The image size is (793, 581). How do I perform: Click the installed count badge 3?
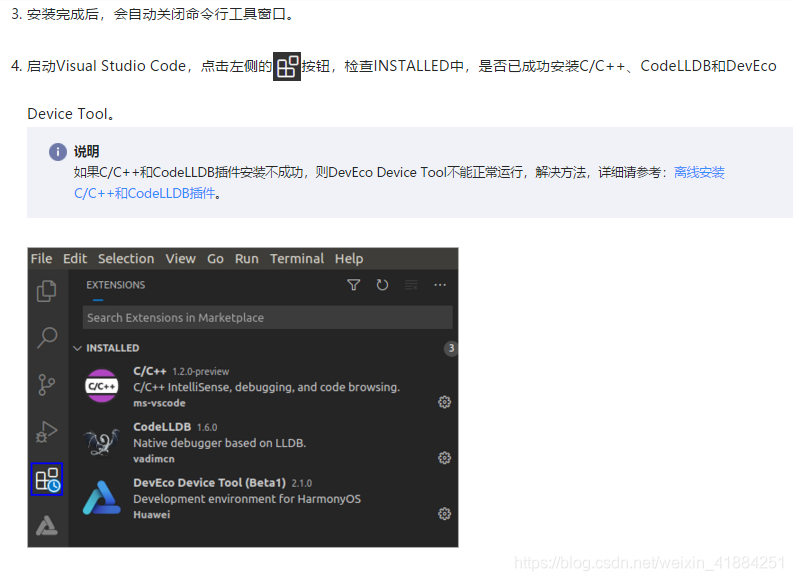tap(451, 348)
